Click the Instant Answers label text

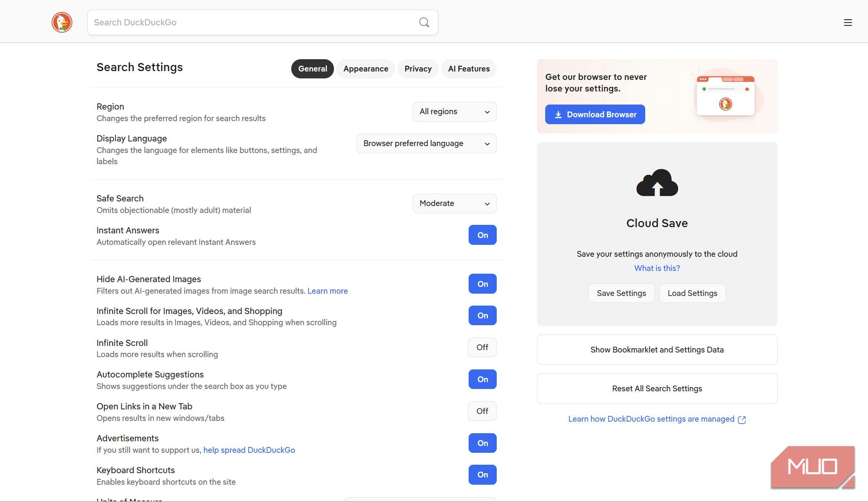[x=128, y=230]
